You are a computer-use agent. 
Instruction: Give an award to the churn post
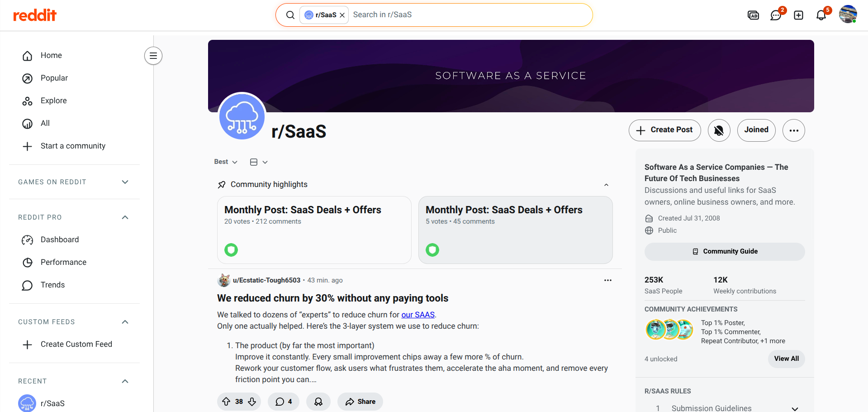(x=318, y=402)
